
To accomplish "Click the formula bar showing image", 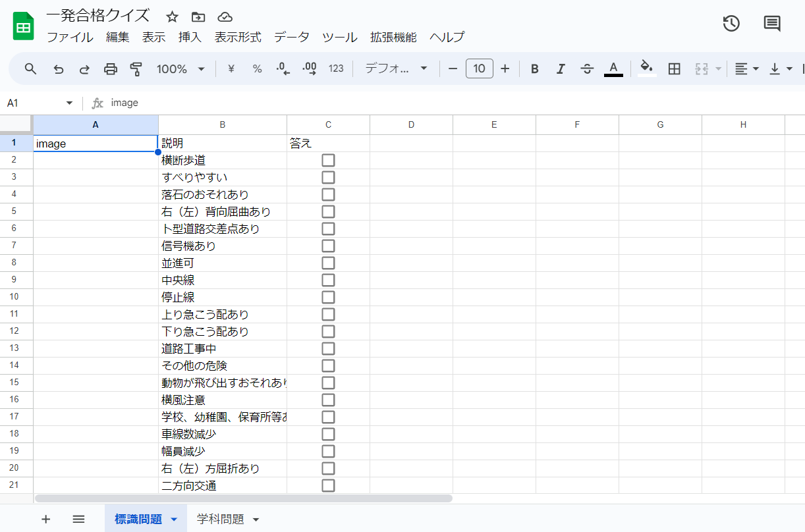I will [x=455, y=103].
